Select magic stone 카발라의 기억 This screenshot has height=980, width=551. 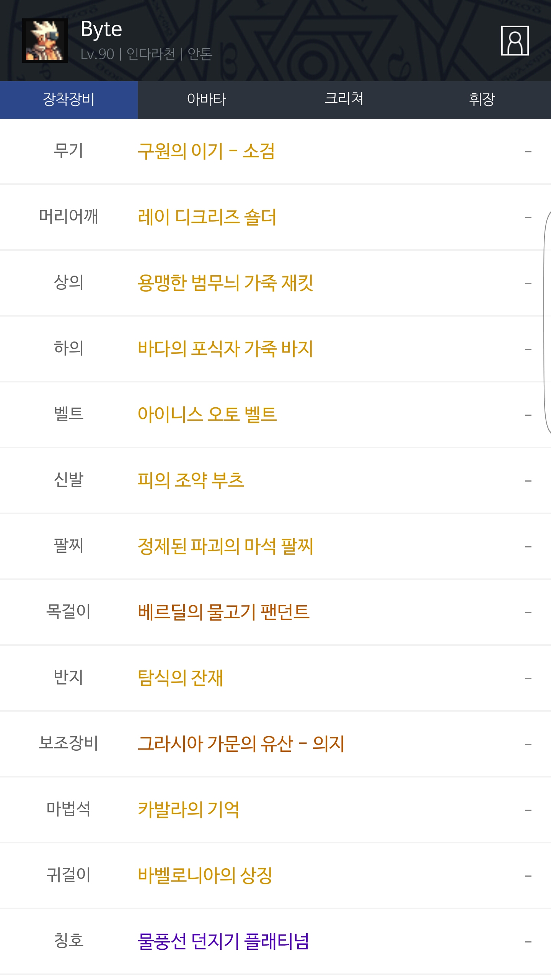189,810
